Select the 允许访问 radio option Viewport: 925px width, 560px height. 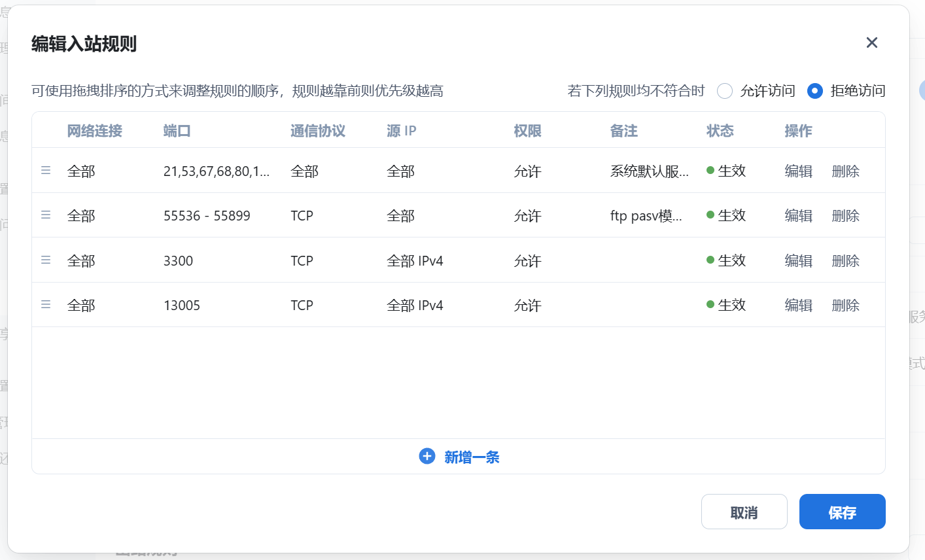725,91
